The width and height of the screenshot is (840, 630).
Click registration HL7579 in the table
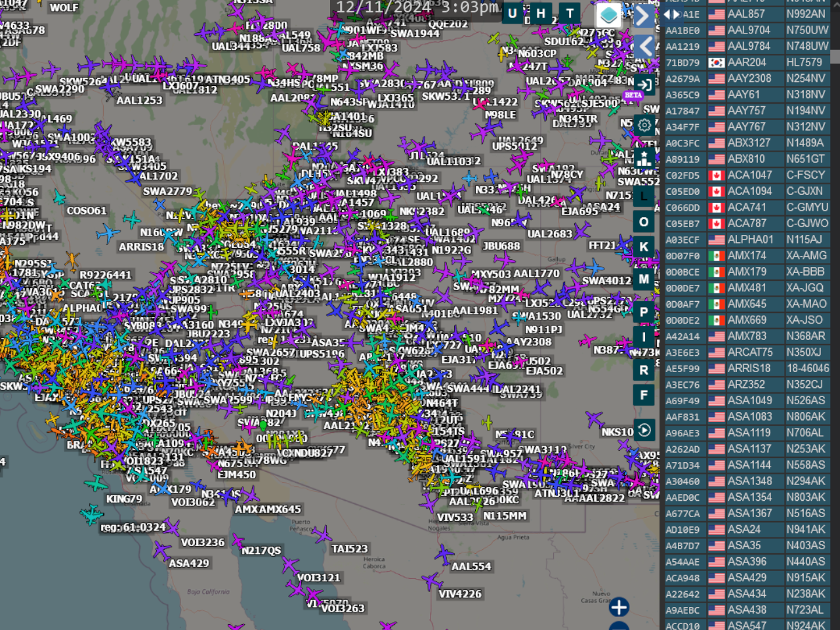(x=804, y=62)
